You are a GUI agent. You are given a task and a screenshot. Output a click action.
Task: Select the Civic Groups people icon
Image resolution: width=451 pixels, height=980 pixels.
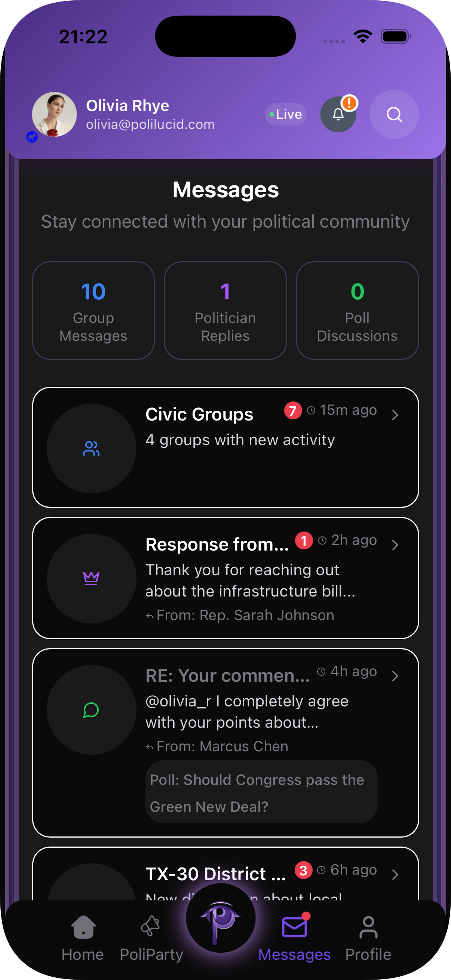(x=90, y=448)
